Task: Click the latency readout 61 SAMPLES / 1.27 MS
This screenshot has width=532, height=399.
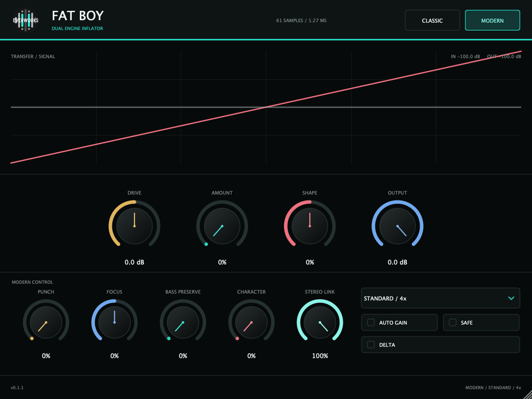Action: click(x=301, y=21)
